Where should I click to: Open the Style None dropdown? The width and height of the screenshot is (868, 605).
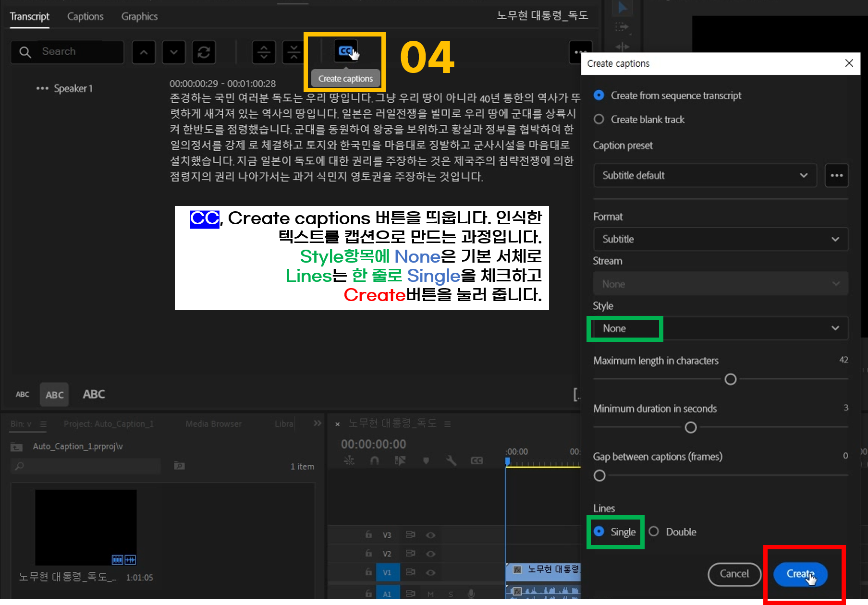coord(721,328)
